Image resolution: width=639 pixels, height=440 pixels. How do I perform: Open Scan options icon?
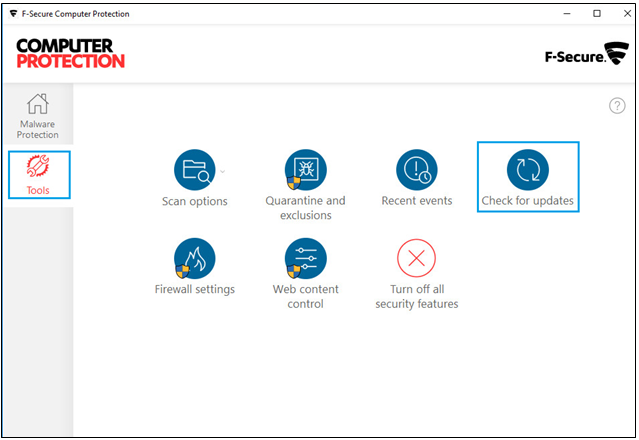pyautogui.click(x=194, y=169)
